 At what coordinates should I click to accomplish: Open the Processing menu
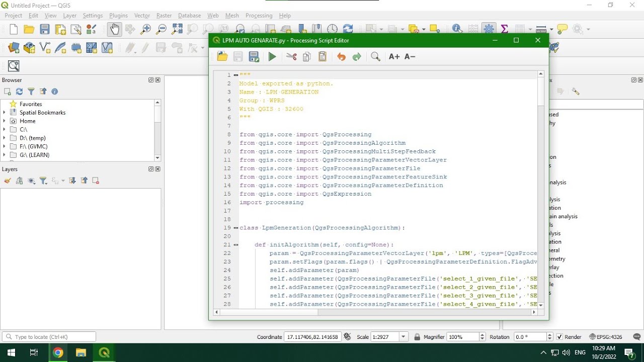point(259,16)
